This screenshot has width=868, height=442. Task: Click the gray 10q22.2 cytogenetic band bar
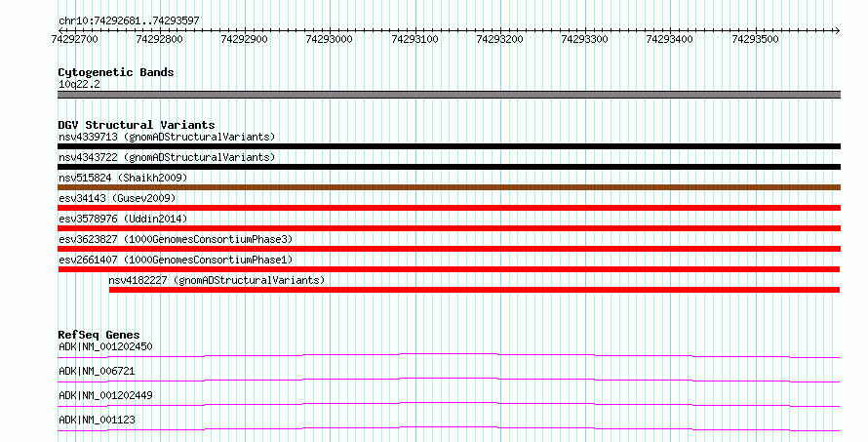[x=449, y=95]
